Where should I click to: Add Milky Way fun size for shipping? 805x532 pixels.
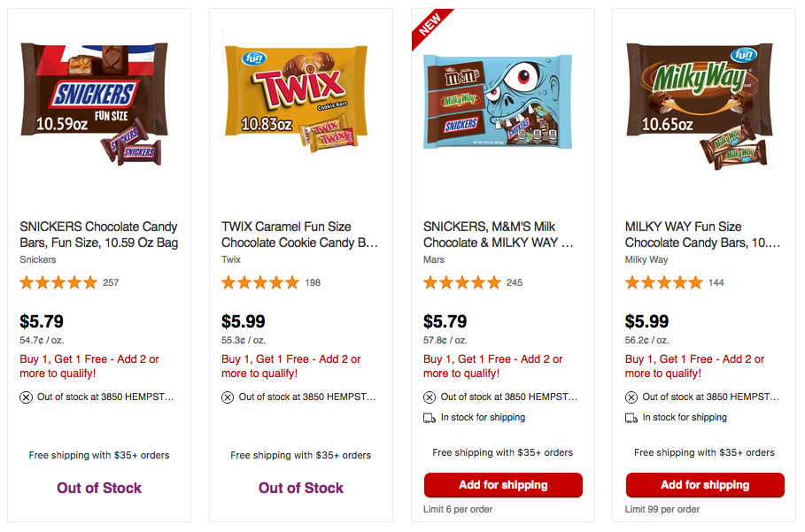click(705, 485)
